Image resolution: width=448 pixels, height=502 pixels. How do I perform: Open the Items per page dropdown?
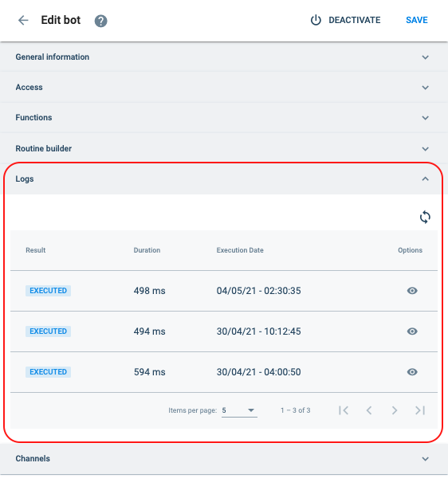click(239, 410)
